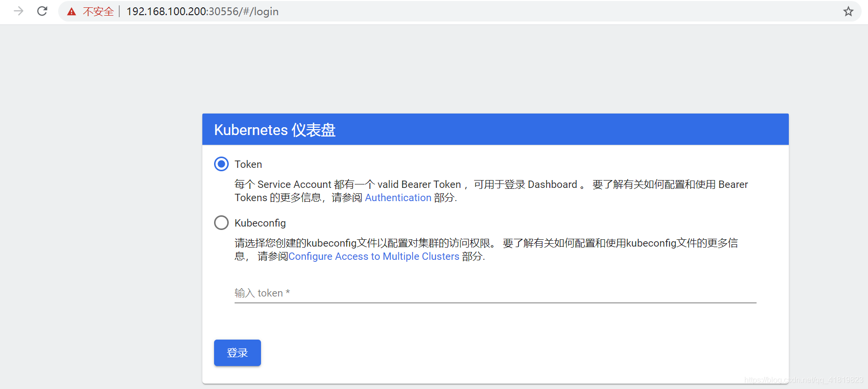The image size is (868, 389).
Task: Select the Kubeconfig radio button
Action: click(x=221, y=223)
